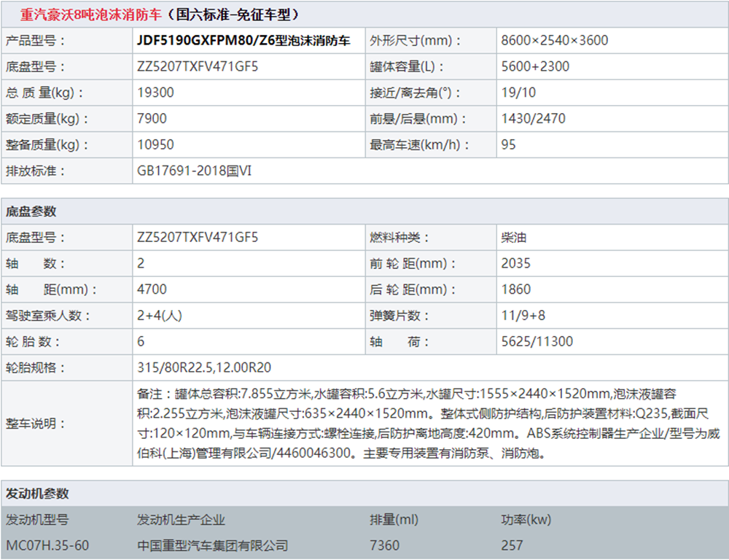Image resolution: width=729 pixels, height=560 pixels.
Task: Select dimensions value 8600×2540×3600
Action: 554,40
